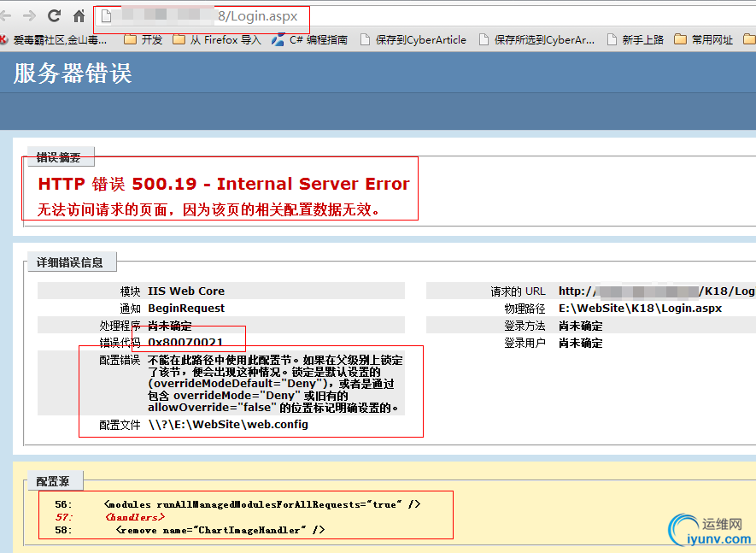Click the 无法访问请求的页面 error description
The image size is (756, 553).
208,210
